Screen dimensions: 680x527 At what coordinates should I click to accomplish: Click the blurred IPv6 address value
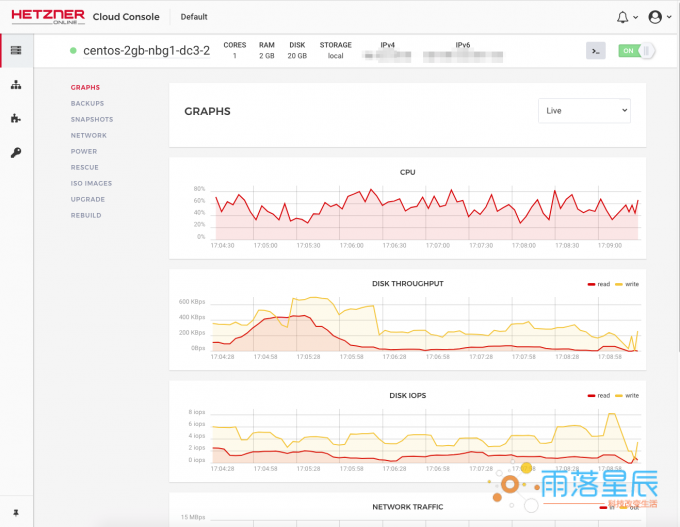(463, 56)
